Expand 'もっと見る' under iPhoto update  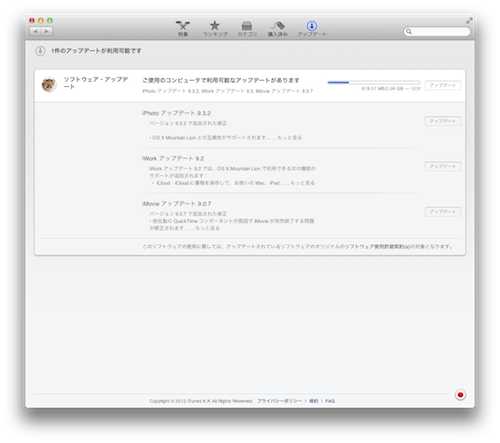tap(289, 137)
